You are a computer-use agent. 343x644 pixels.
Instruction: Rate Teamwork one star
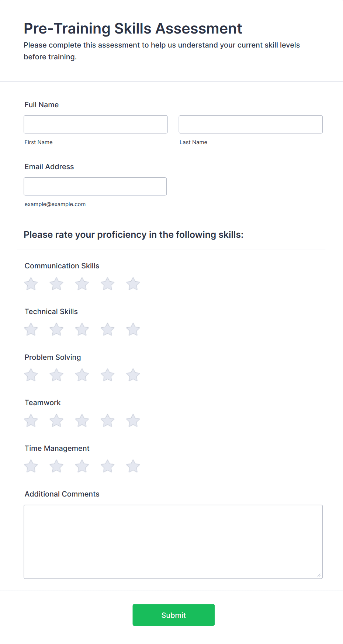coord(31,420)
